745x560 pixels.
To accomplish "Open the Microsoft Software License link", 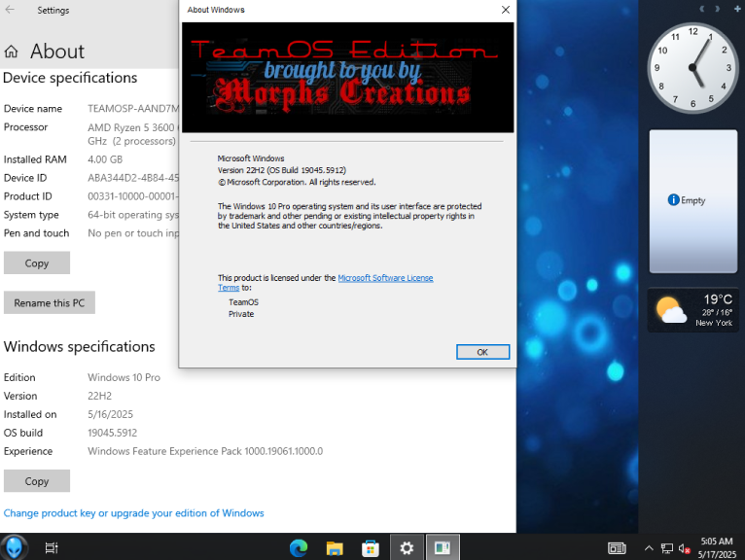I will coord(385,278).
